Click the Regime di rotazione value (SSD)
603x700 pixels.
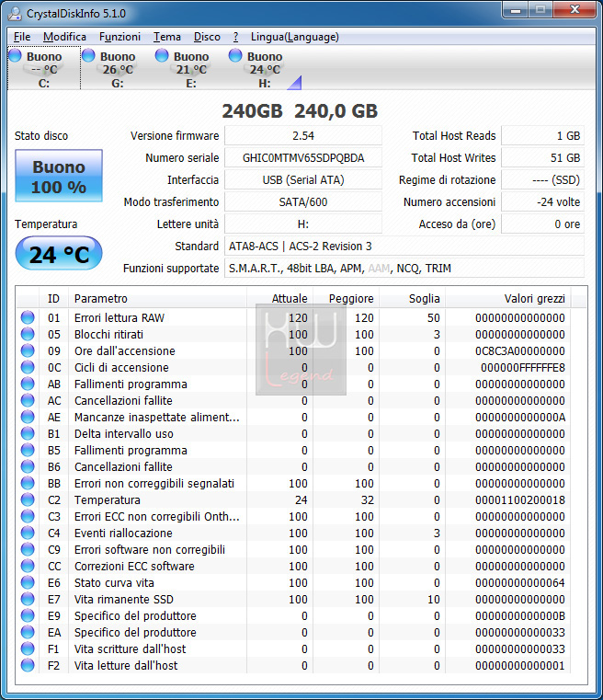click(x=542, y=180)
